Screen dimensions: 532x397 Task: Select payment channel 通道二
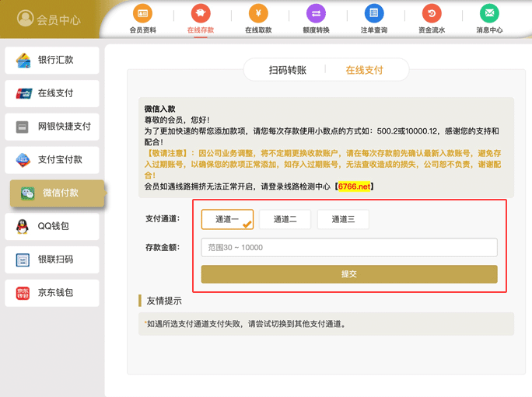[285, 219]
